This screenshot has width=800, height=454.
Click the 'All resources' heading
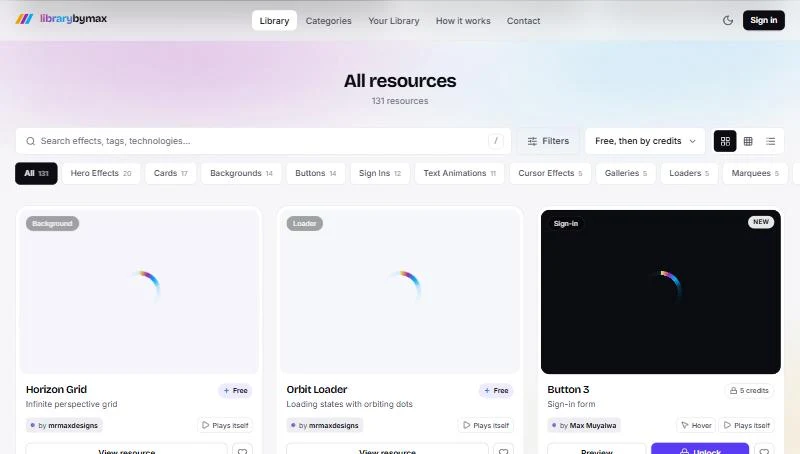click(400, 81)
